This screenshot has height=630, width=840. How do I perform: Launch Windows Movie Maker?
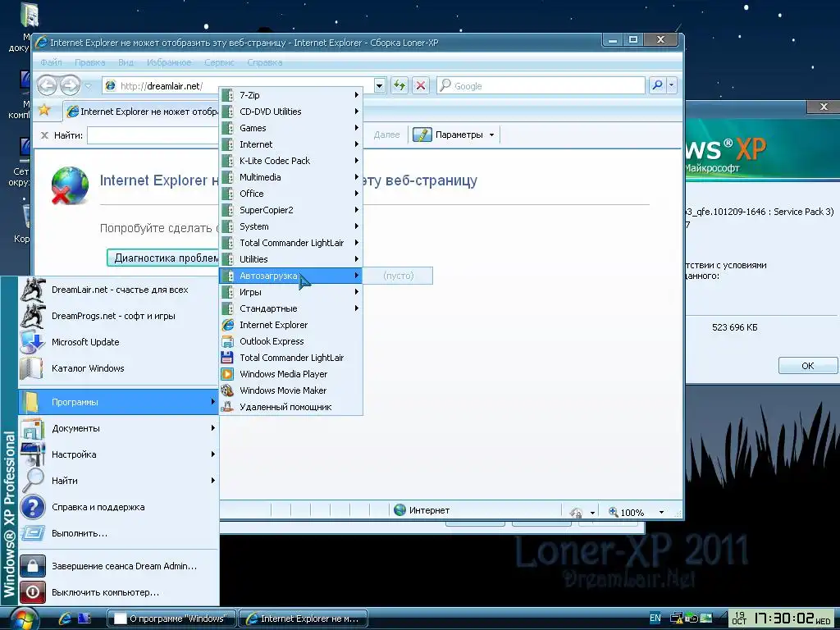[291, 390]
